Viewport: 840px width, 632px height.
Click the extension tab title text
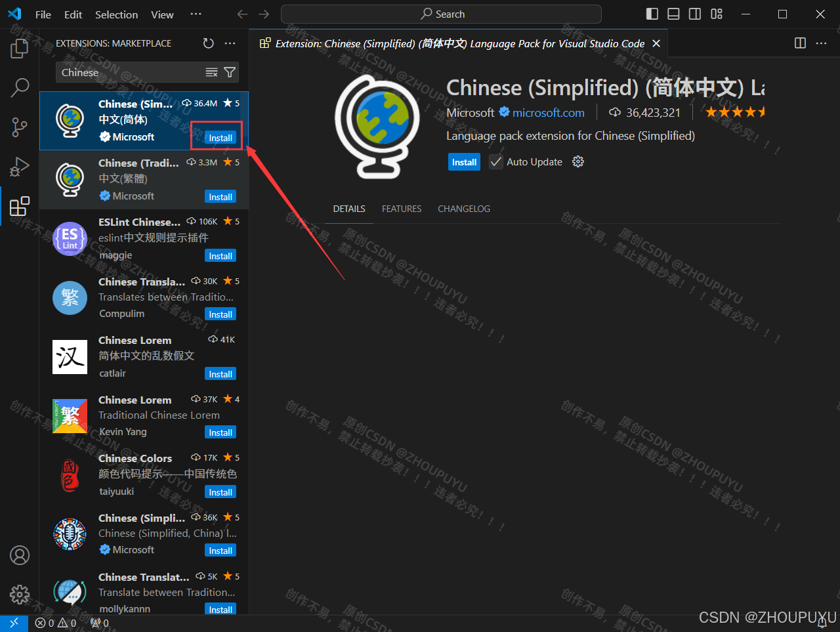pos(460,43)
